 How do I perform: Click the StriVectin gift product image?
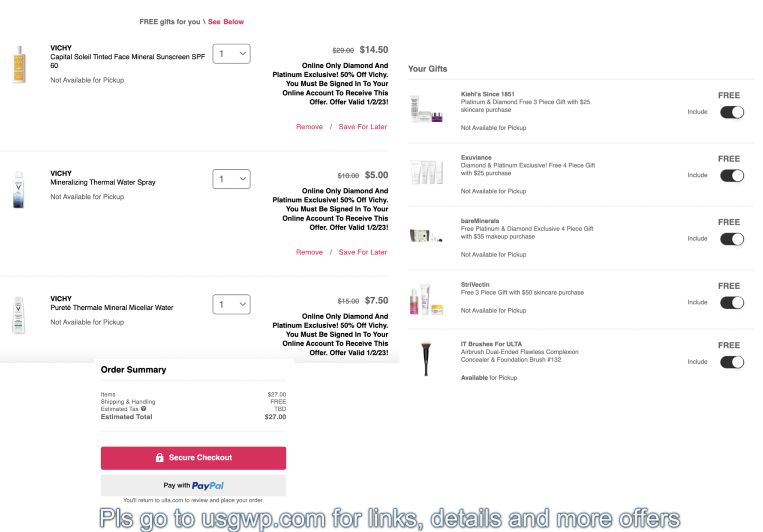(x=426, y=299)
